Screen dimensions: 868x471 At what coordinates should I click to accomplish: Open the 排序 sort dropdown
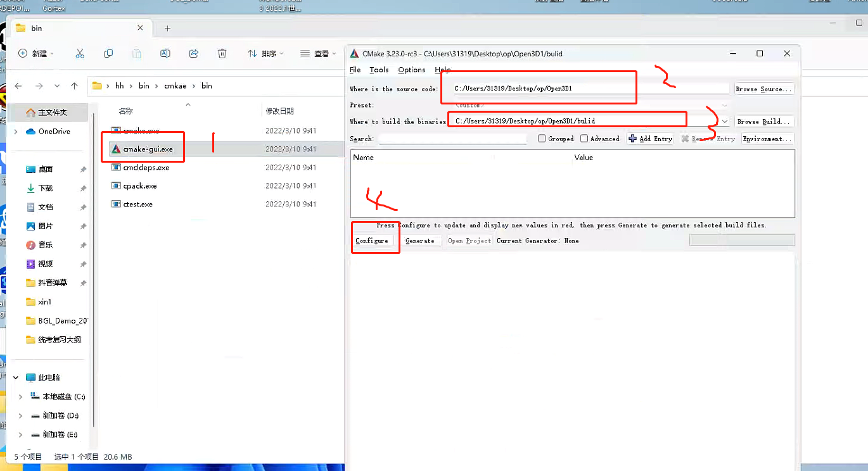[265, 54]
